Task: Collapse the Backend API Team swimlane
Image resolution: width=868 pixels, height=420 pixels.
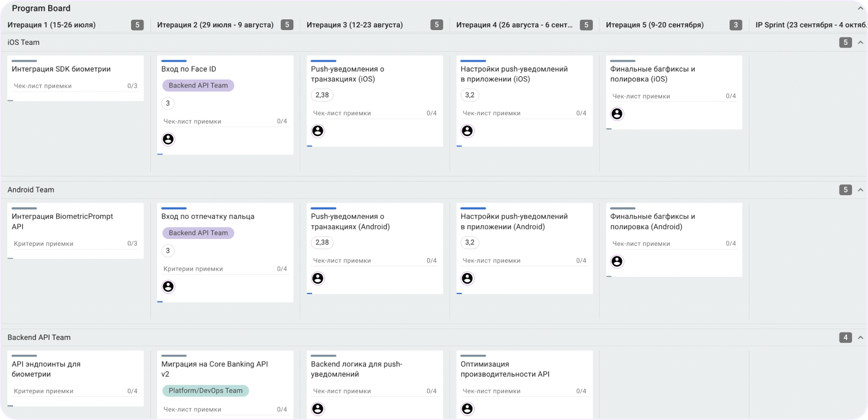Action: 860,338
